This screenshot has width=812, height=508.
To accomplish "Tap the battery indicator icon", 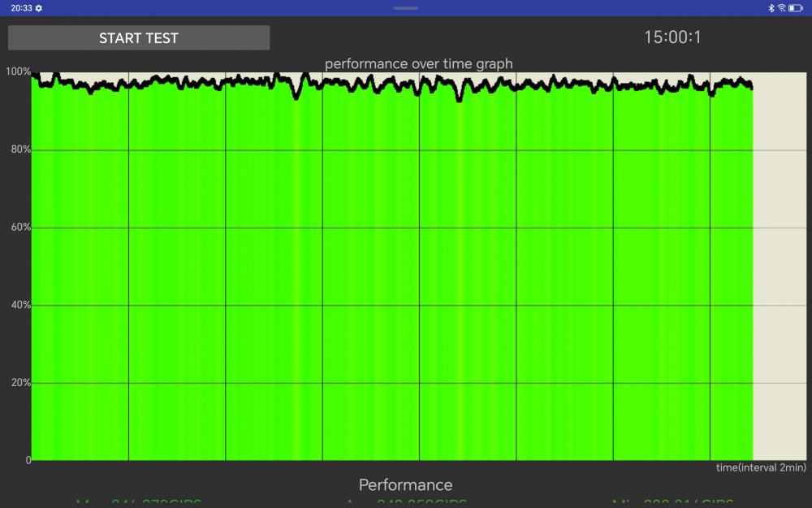I will (x=796, y=8).
